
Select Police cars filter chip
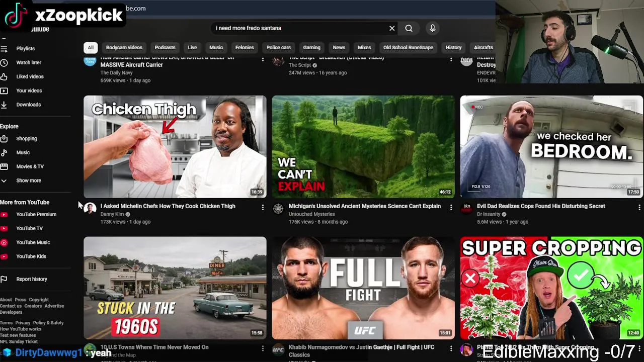coord(278,48)
